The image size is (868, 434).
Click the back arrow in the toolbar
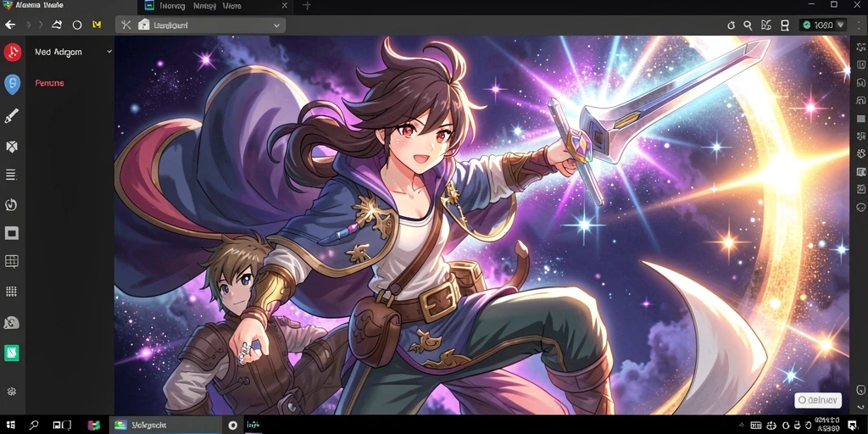pyautogui.click(x=10, y=25)
